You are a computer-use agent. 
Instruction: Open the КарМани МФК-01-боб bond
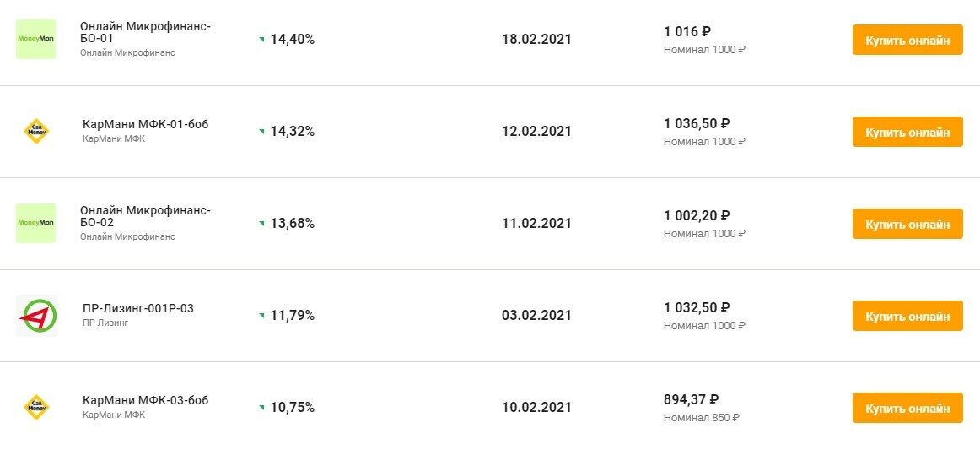[145, 124]
